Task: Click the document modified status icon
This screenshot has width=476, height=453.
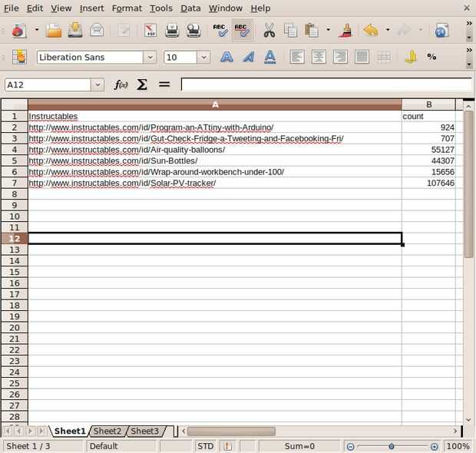Action: (x=227, y=446)
